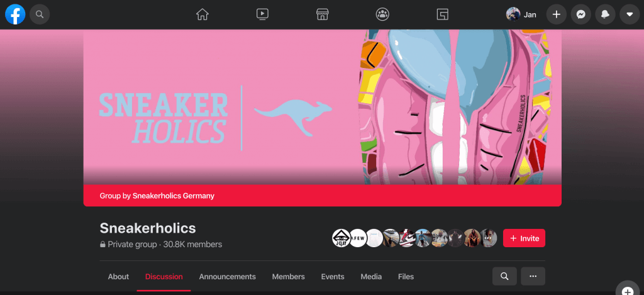Expand the account dropdown arrow
This screenshot has width=644, height=295.
click(x=629, y=14)
